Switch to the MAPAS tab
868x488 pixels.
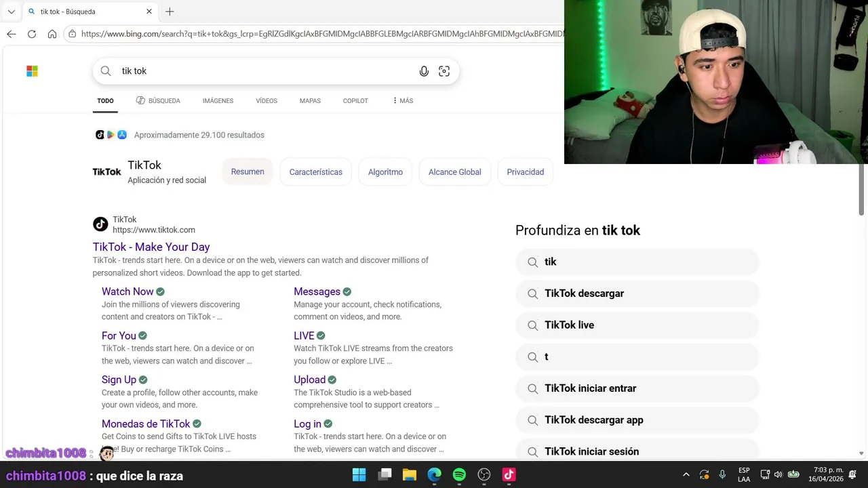tap(310, 101)
